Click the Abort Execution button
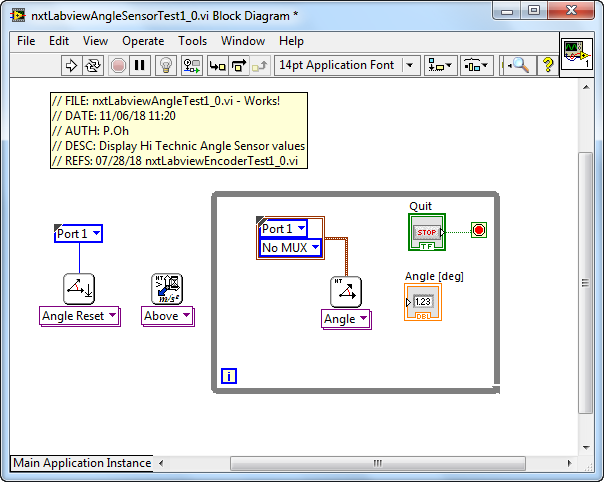 pyautogui.click(x=118, y=65)
